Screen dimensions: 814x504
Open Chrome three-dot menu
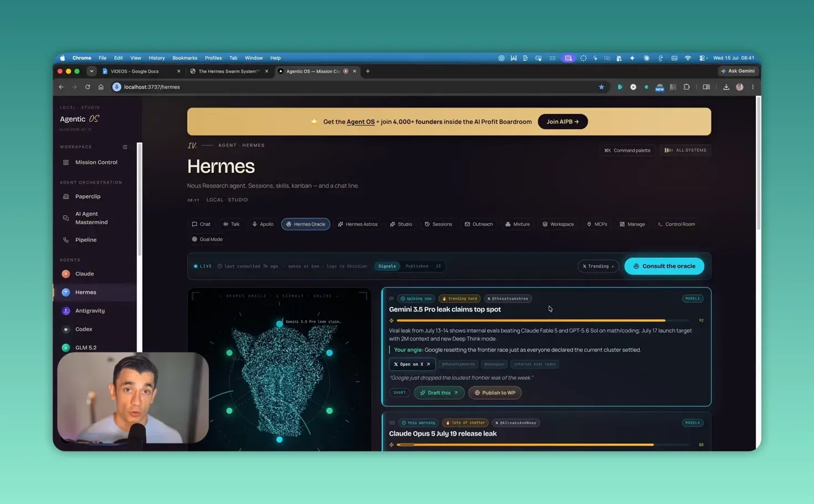point(753,87)
